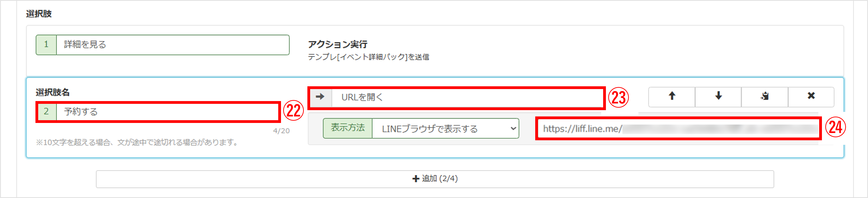The width and height of the screenshot is (868, 198).
Task: Duplicate the choice using the copy icon
Action: click(x=765, y=97)
